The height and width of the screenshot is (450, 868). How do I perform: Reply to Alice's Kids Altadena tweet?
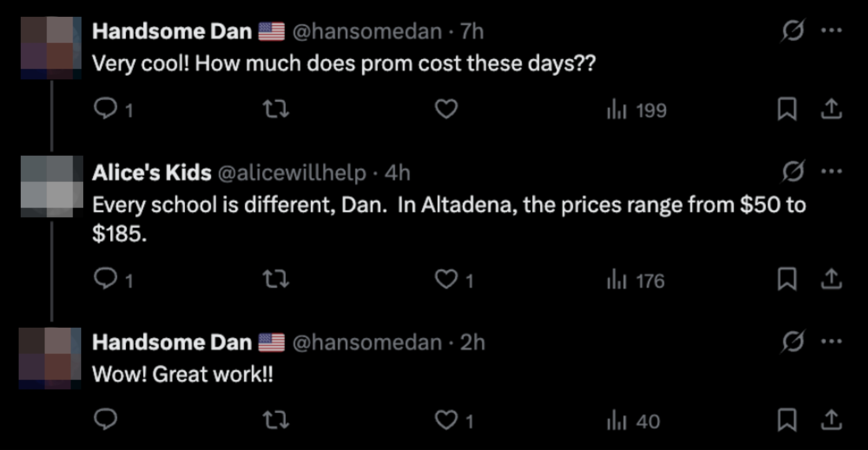105,279
